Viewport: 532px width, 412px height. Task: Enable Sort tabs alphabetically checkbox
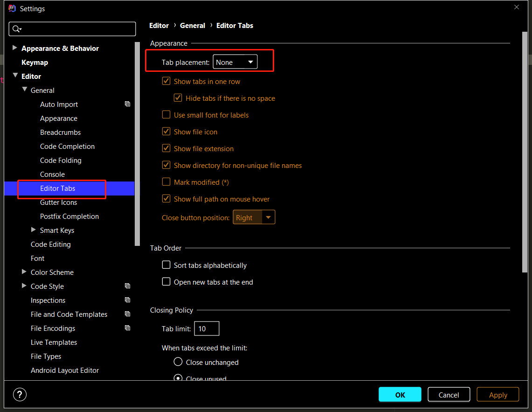(x=166, y=265)
